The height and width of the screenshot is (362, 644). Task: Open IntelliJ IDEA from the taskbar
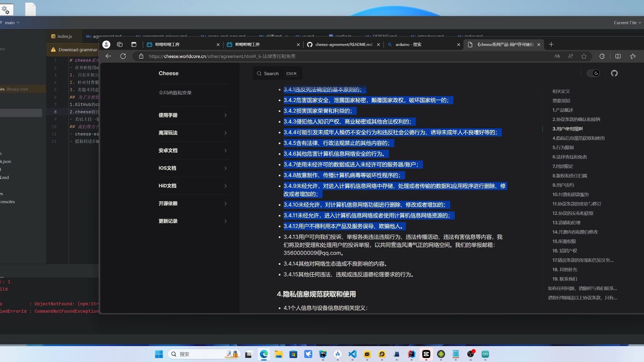(x=412, y=354)
